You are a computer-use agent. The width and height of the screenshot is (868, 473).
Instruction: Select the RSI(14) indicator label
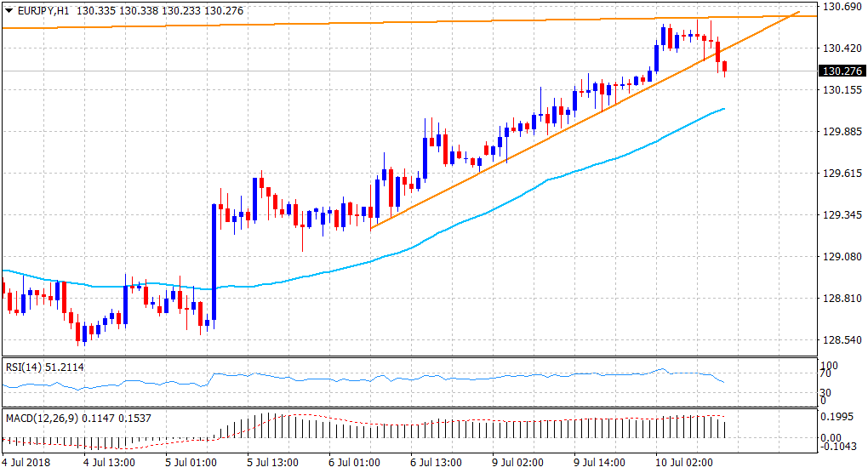click(x=27, y=368)
